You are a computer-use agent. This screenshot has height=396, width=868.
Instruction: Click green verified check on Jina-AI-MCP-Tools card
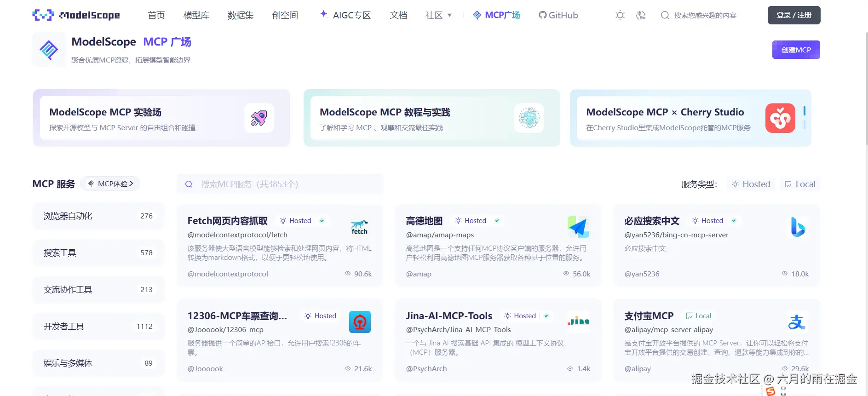pos(546,316)
